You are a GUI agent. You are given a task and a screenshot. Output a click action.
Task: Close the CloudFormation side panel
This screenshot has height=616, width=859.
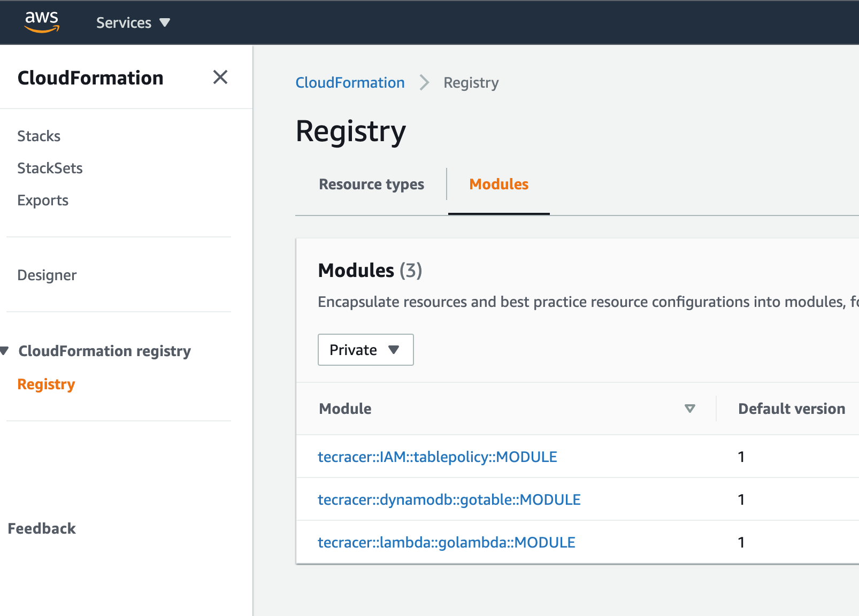(220, 78)
